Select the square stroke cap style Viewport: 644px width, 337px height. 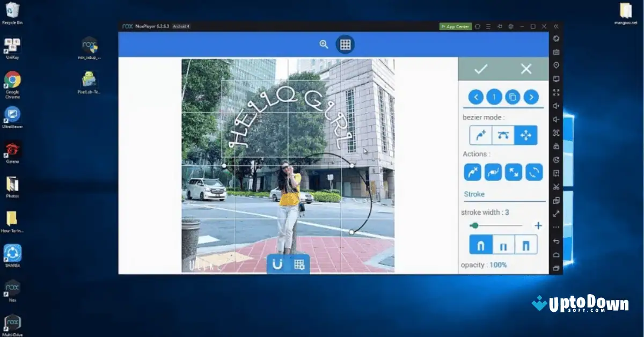click(526, 244)
